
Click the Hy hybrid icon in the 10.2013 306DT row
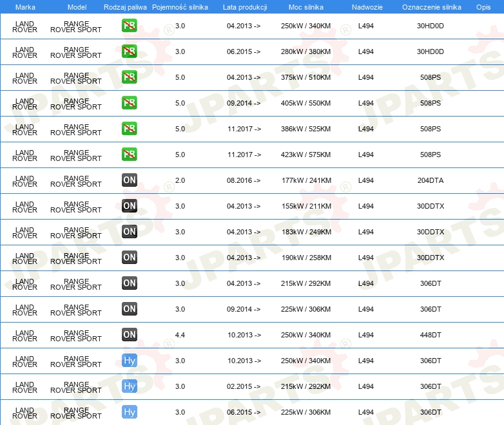coord(130,361)
